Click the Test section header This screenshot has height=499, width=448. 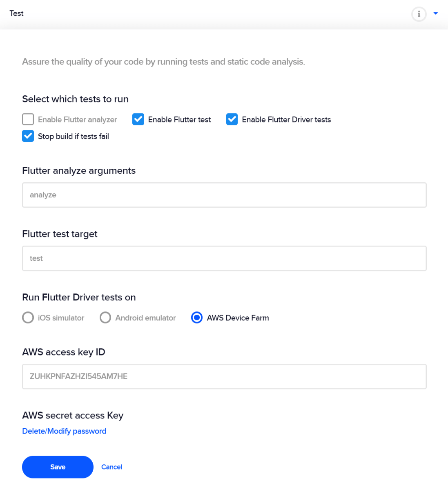click(x=16, y=13)
